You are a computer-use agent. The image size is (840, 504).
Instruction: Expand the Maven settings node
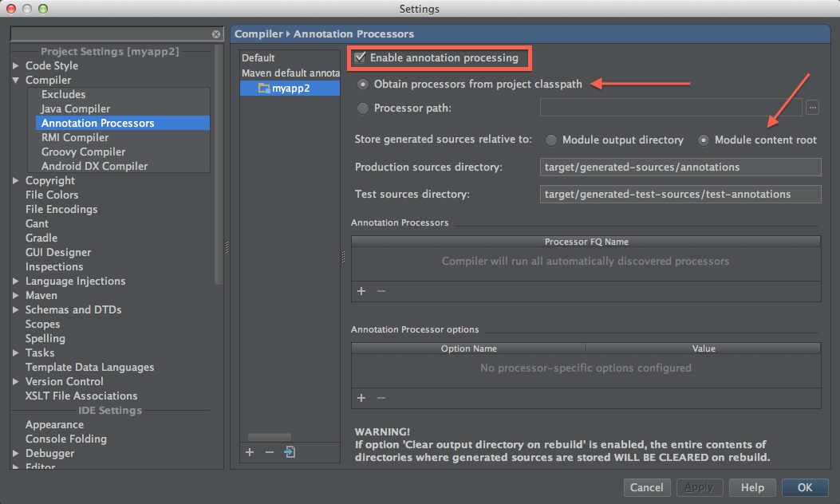point(16,295)
